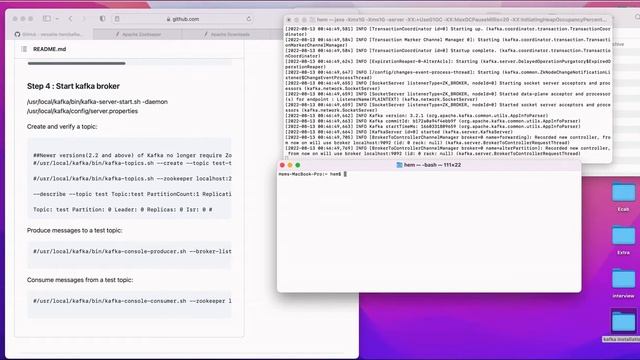Select the interview folder on the desktop
The height and width of the screenshot is (360, 640).
(x=623, y=283)
